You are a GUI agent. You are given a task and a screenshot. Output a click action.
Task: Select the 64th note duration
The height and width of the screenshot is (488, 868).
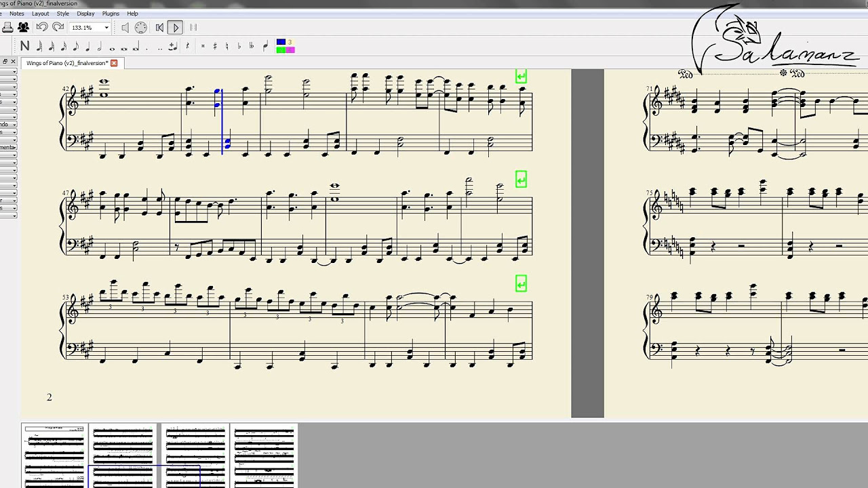point(39,46)
